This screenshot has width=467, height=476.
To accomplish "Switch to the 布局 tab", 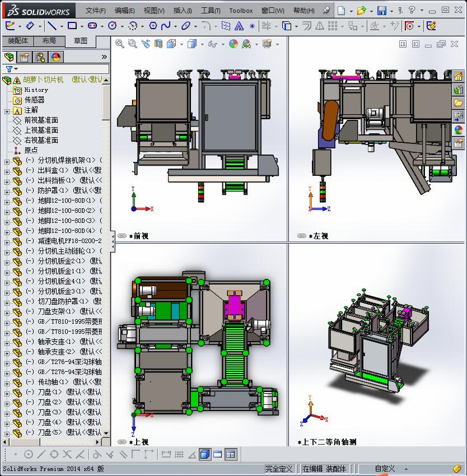I will click(49, 41).
